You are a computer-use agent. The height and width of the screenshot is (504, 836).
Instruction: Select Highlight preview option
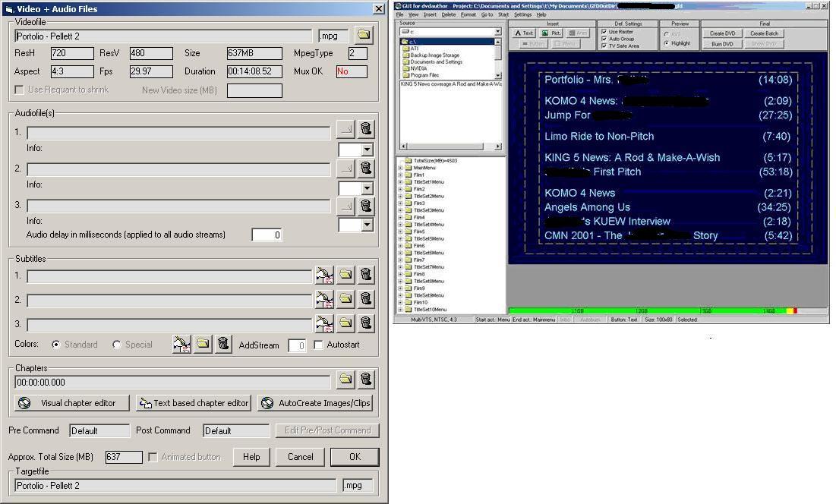pos(667,43)
